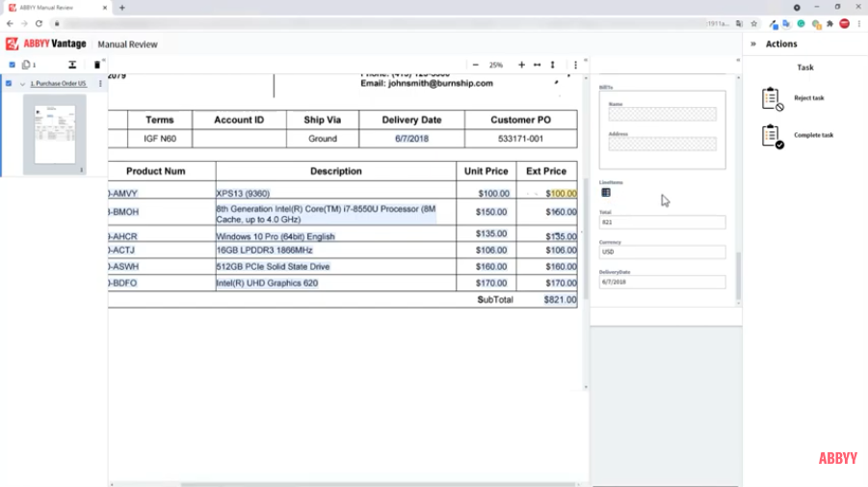Collapse the Purchase Order US document

pos(22,84)
